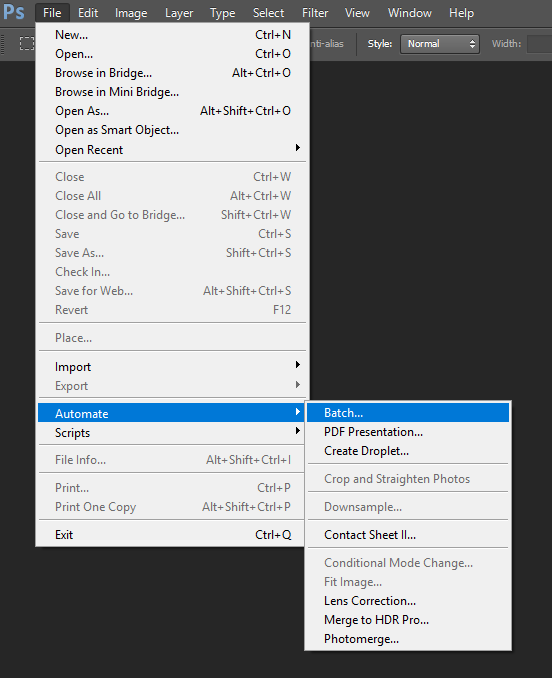Click the Save for Web... entry
This screenshot has width=552, height=678.
172,291
